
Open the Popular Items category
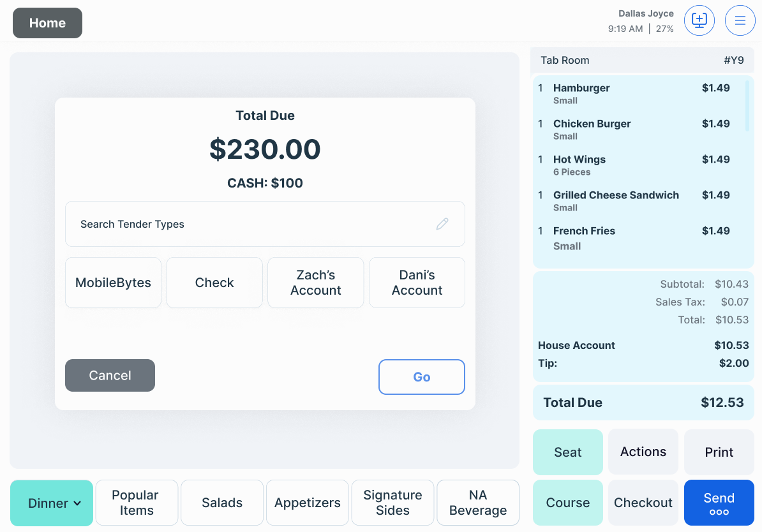pos(137,503)
